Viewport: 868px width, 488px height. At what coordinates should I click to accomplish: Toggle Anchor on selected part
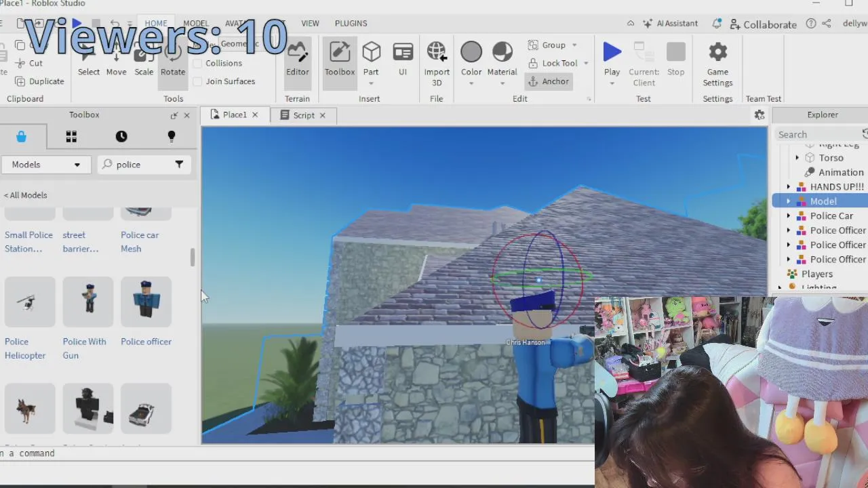point(548,81)
